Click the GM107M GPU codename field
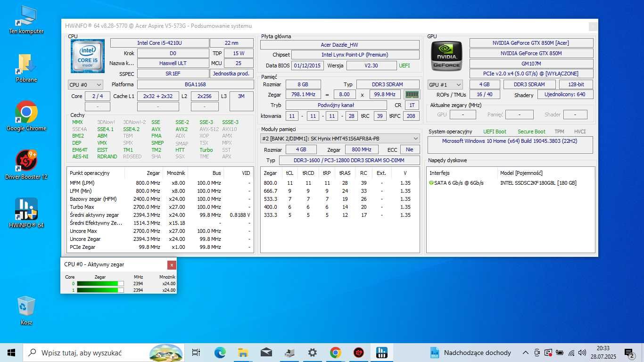 click(x=531, y=64)
